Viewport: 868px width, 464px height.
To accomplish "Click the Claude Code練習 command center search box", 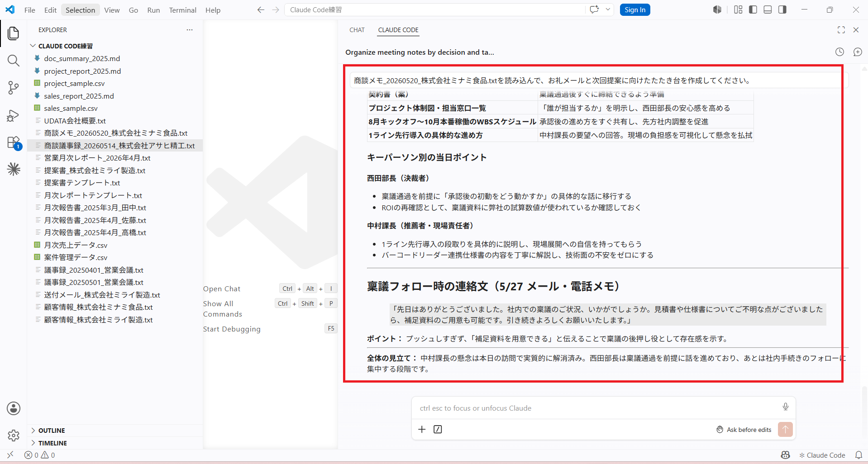I will coord(434,9).
